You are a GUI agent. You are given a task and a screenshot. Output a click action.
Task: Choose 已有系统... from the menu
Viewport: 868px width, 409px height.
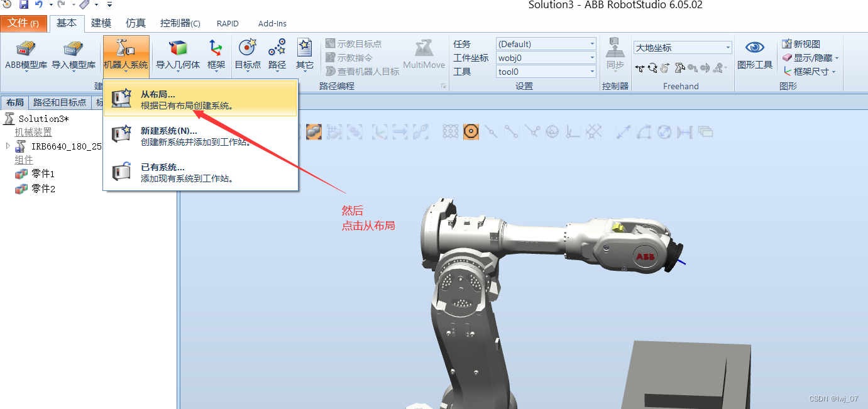tap(200, 172)
